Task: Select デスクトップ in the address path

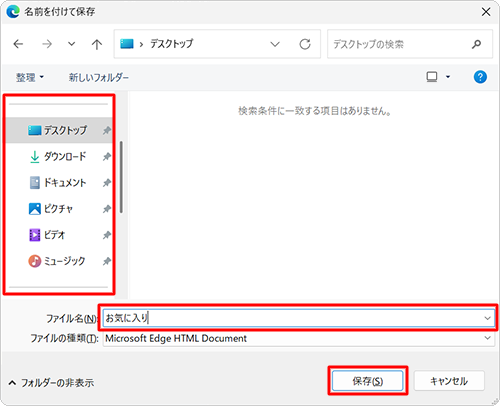Action: [171, 44]
